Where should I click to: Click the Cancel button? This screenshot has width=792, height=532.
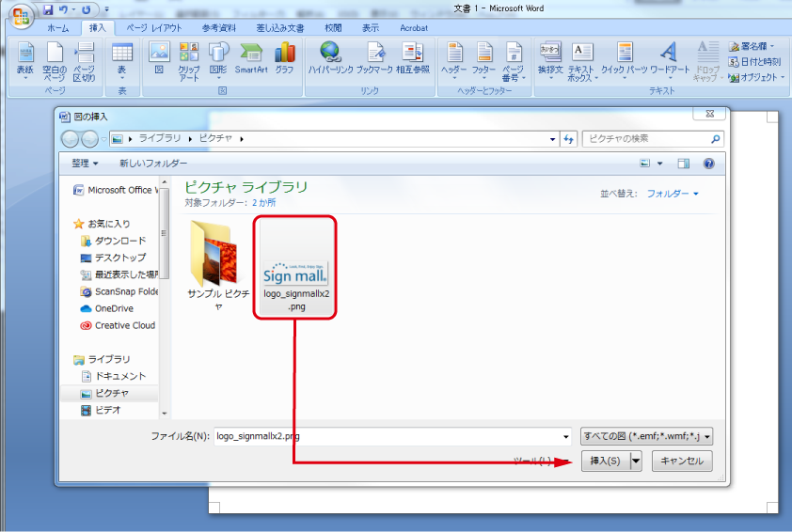682,461
